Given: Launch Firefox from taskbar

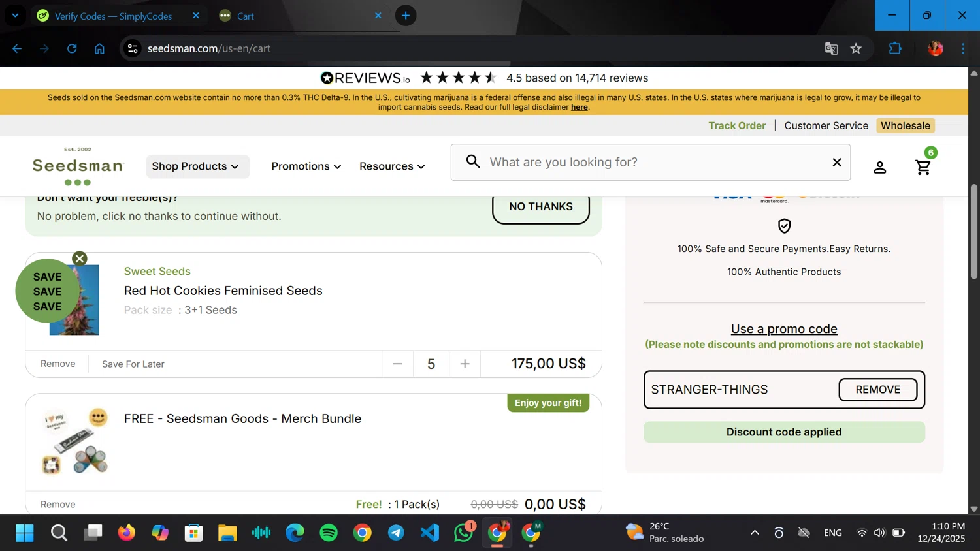Looking at the screenshot, I should (126, 533).
